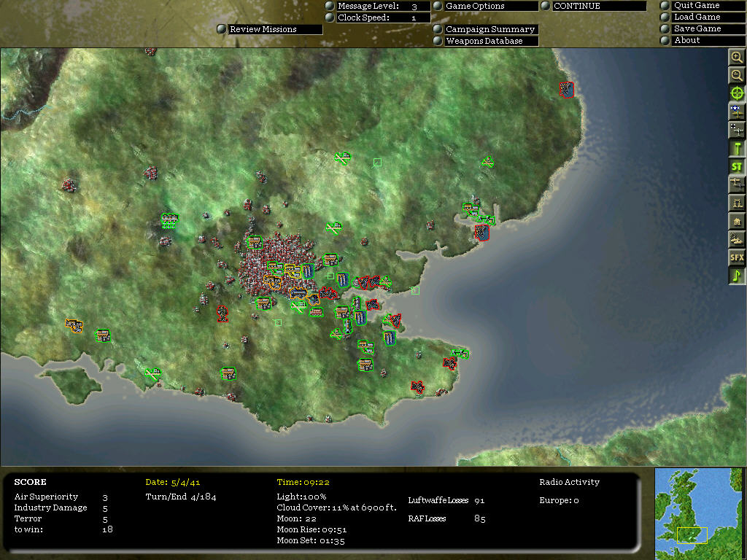
Task: Select the blue-outlined docks icon in east London
Action: point(308,271)
